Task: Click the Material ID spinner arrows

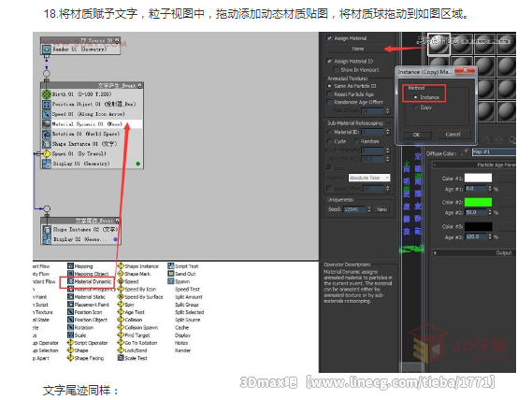Action: coord(388,132)
